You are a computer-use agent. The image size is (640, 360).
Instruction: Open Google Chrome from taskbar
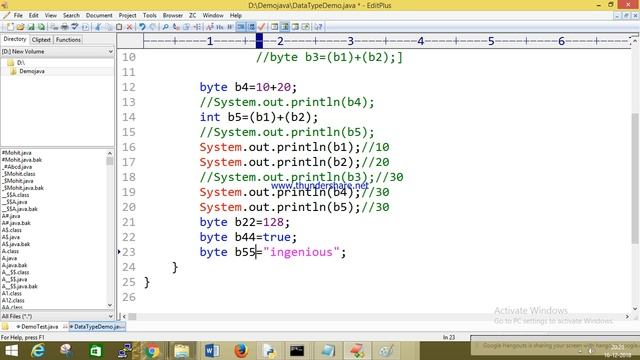(x=153, y=351)
